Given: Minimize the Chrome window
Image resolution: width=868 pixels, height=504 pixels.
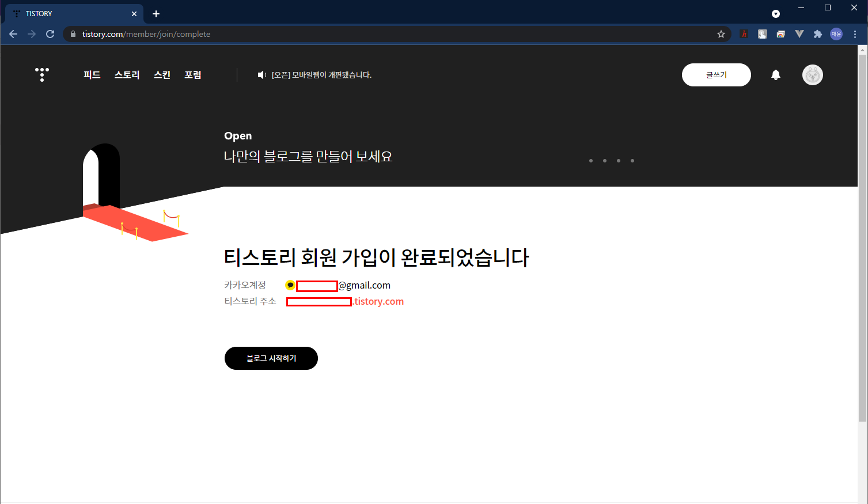Looking at the screenshot, I should [801, 7].
